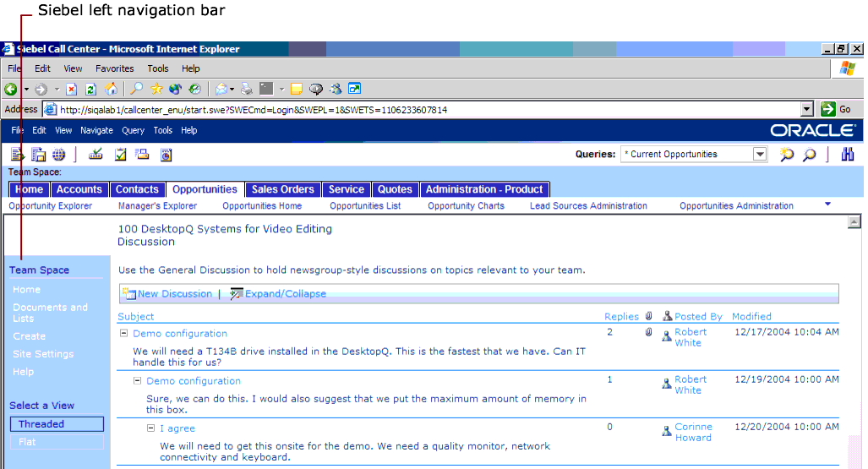Image resolution: width=868 pixels, height=469 pixels.
Task: Click the Siebel reports clock document icon
Action: click(x=166, y=155)
